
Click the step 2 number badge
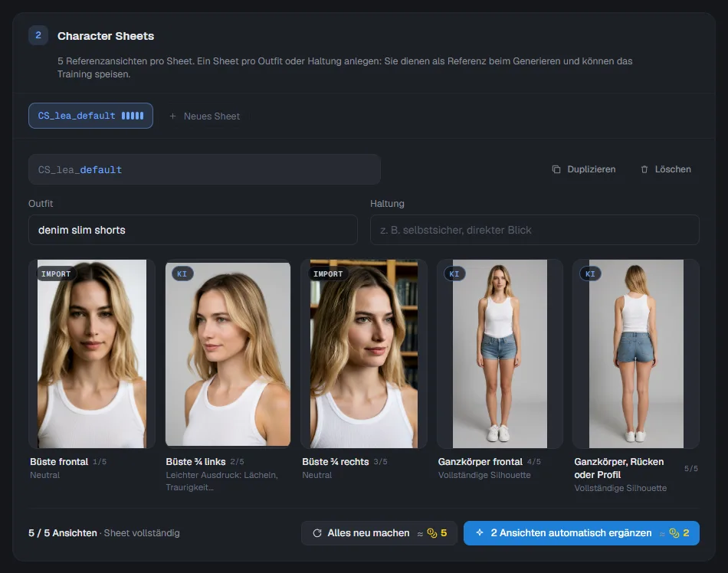[38, 35]
